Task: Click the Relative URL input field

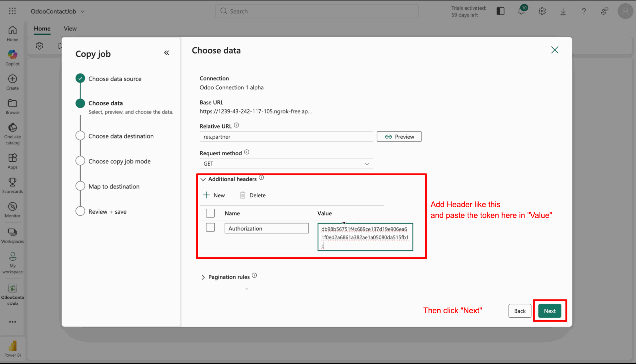Action: (x=286, y=137)
